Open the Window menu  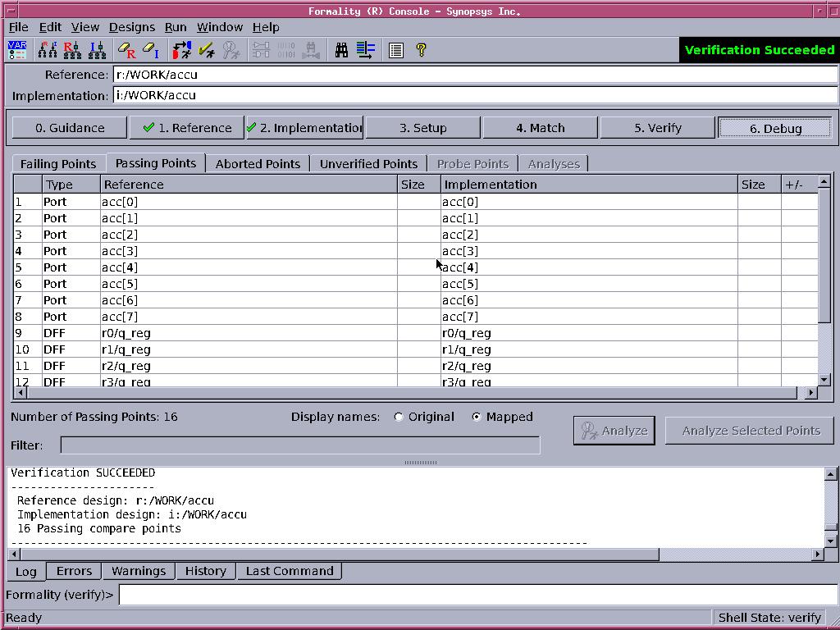coord(220,27)
